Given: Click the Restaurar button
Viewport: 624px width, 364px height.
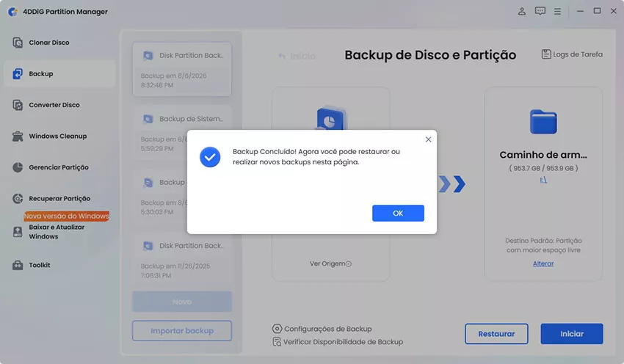Looking at the screenshot, I should point(496,334).
